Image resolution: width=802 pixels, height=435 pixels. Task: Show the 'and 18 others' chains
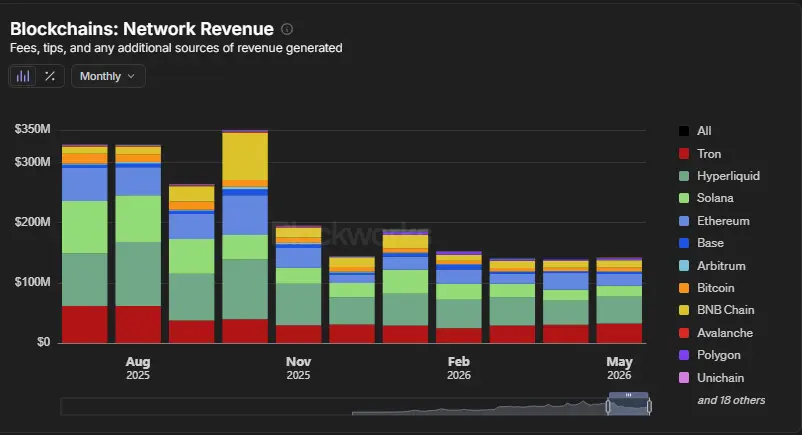click(x=731, y=400)
